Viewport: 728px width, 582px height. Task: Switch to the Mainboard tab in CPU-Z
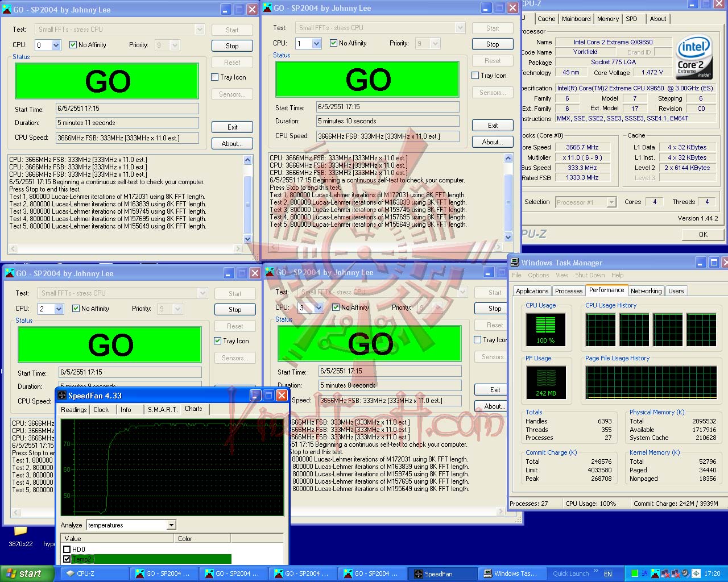[576, 19]
